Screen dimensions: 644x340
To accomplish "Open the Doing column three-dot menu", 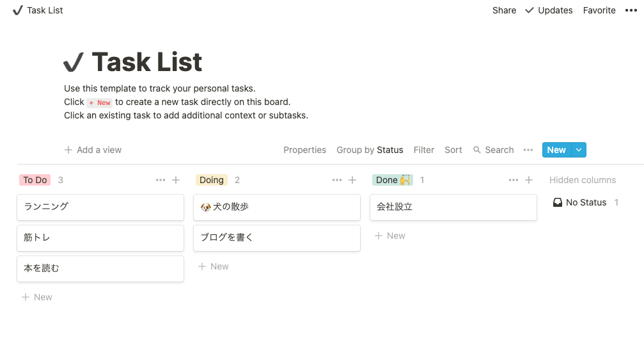I will pos(337,180).
